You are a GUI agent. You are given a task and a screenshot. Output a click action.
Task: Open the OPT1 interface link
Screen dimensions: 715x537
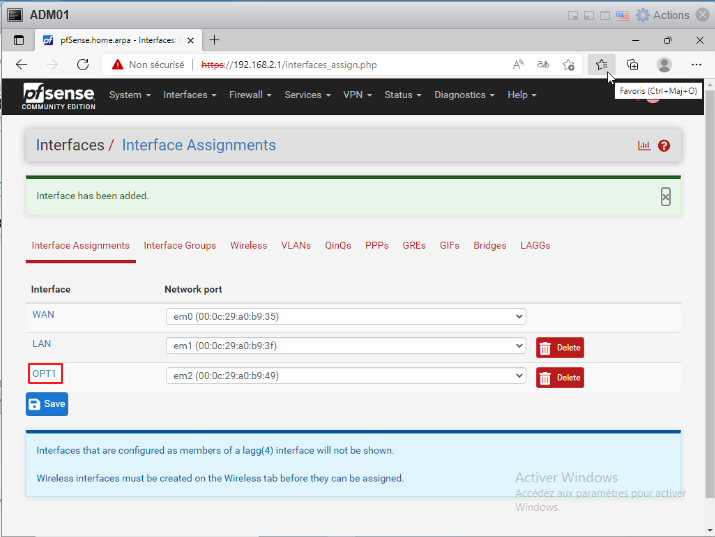tap(45, 373)
